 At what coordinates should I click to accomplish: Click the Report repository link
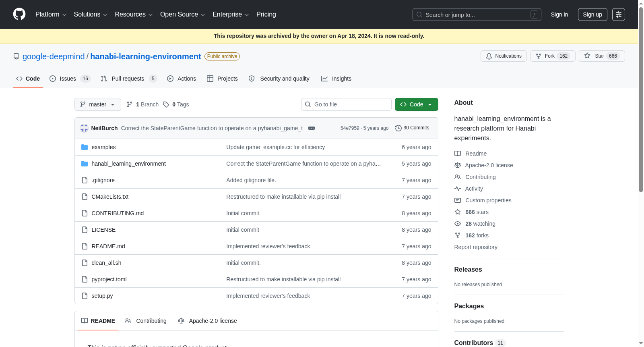point(476,247)
